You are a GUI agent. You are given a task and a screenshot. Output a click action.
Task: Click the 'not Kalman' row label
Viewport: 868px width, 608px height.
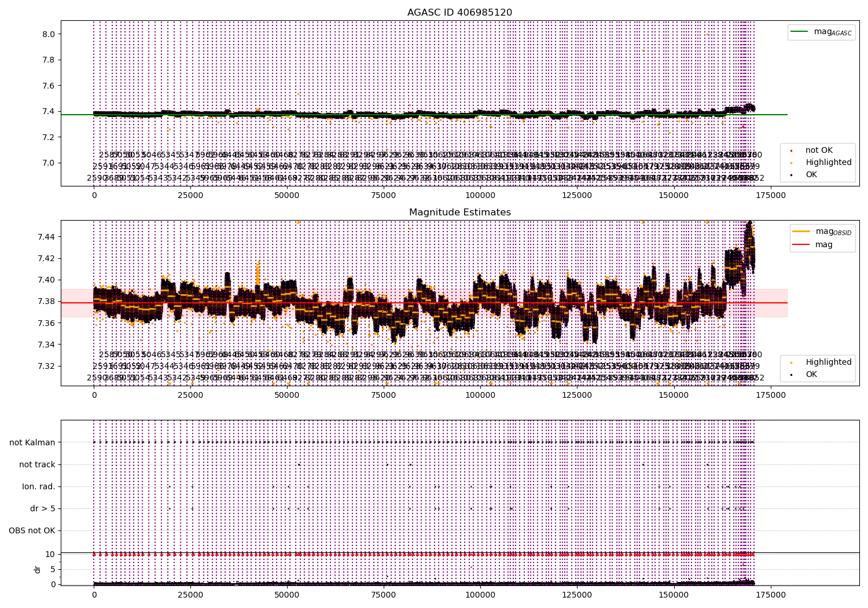32,442
